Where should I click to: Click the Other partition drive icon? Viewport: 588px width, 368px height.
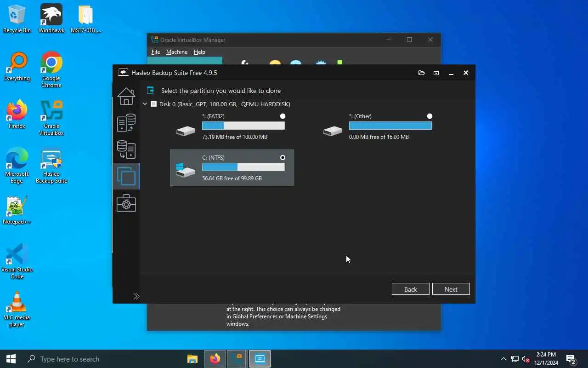tap(333, 131)
